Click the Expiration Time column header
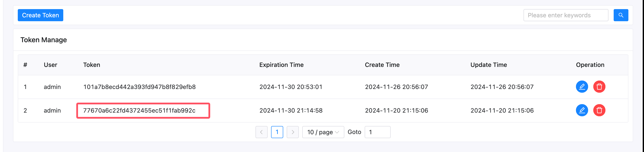The image size is (644, 152). click(x=281, y=65)
